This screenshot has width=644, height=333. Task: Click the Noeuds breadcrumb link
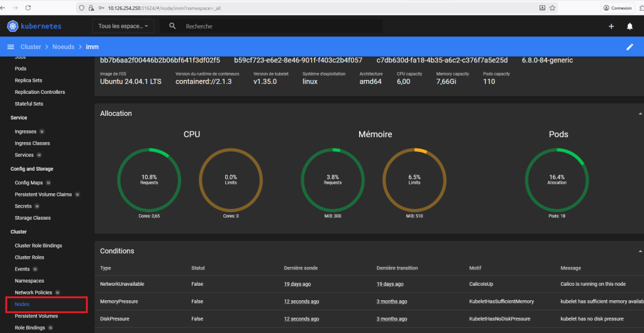point(63,47)
